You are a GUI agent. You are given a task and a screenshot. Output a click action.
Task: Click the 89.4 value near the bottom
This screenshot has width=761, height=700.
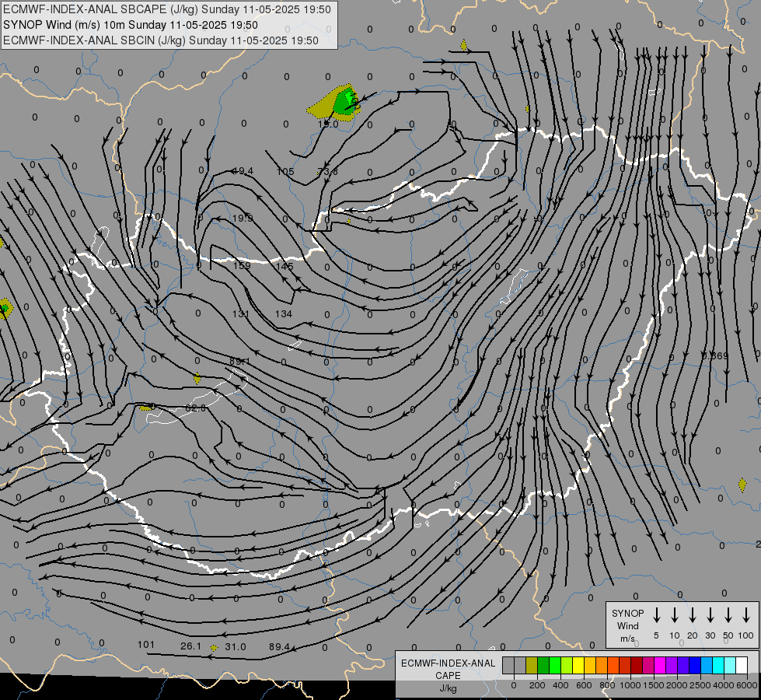pos(280,646)
